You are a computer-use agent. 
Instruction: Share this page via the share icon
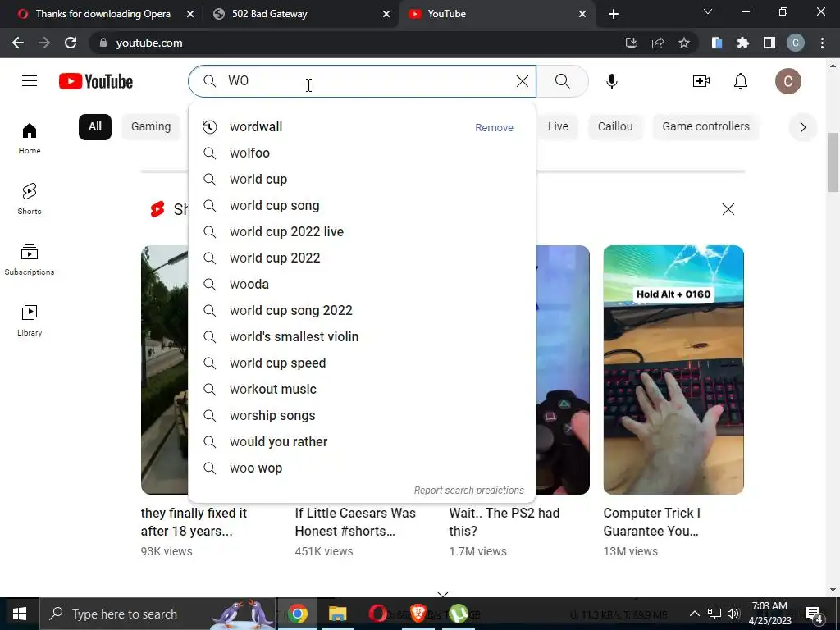coord(658,43)
